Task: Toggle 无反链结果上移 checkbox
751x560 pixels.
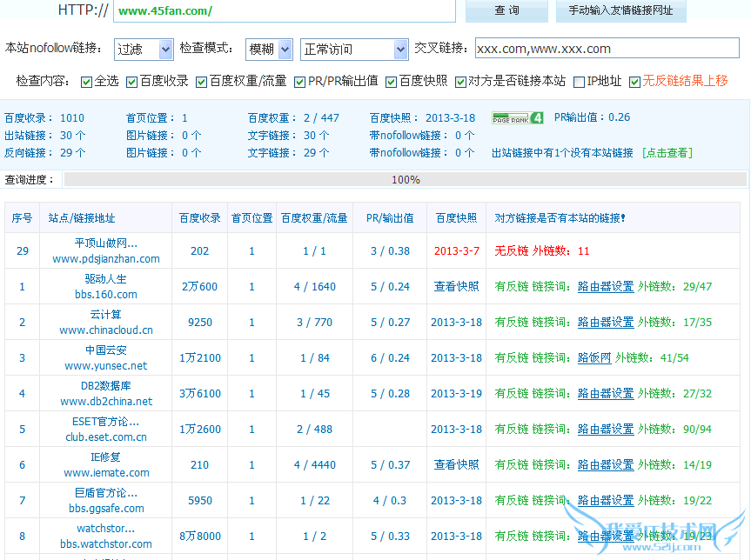Action: click(x=634, y=82)
